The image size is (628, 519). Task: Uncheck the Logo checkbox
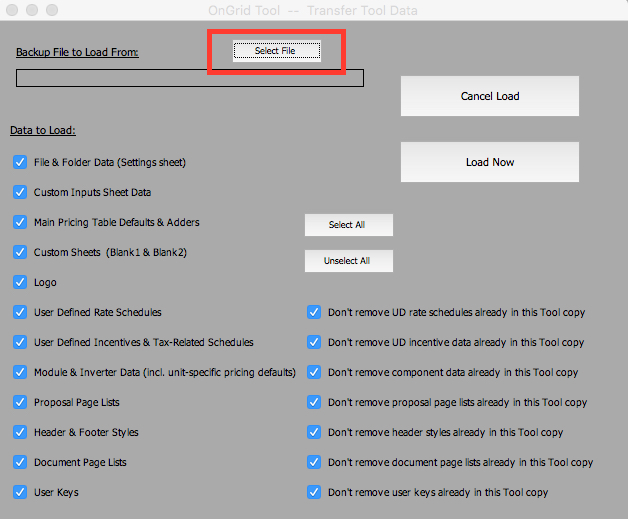(x=20, y=282)
